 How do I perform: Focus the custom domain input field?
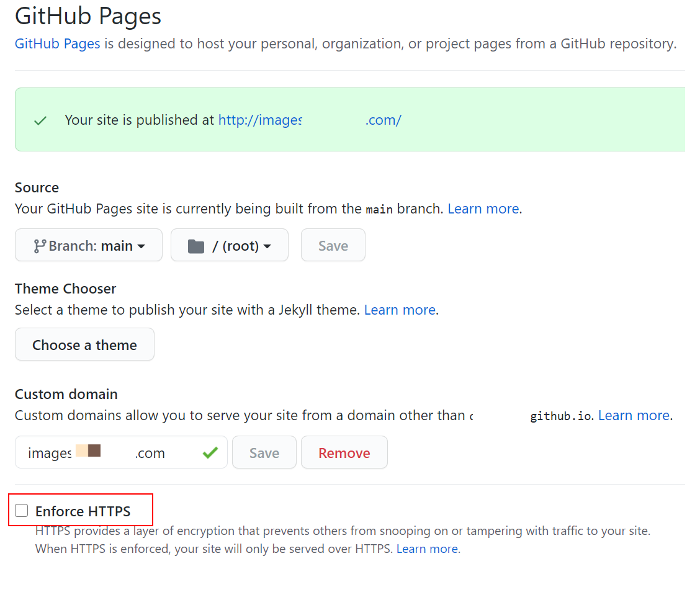(122, 452)
